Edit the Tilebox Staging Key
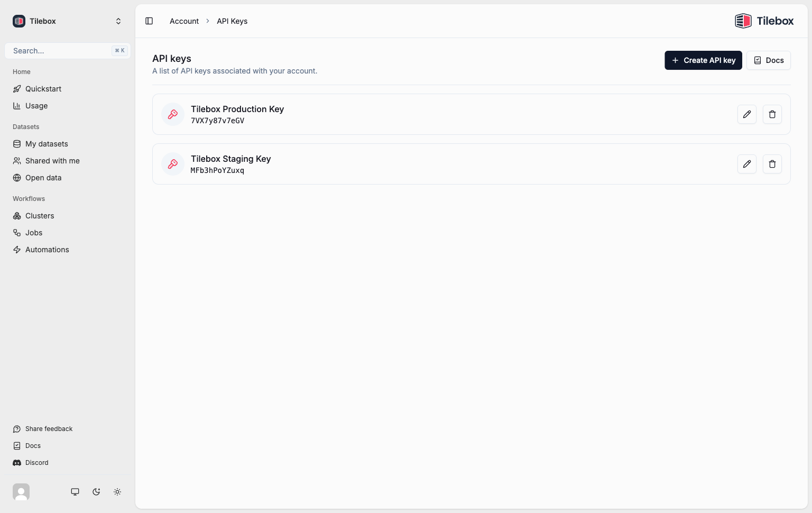The width and height of the screenshot is (812, 513). pos(747,164)
